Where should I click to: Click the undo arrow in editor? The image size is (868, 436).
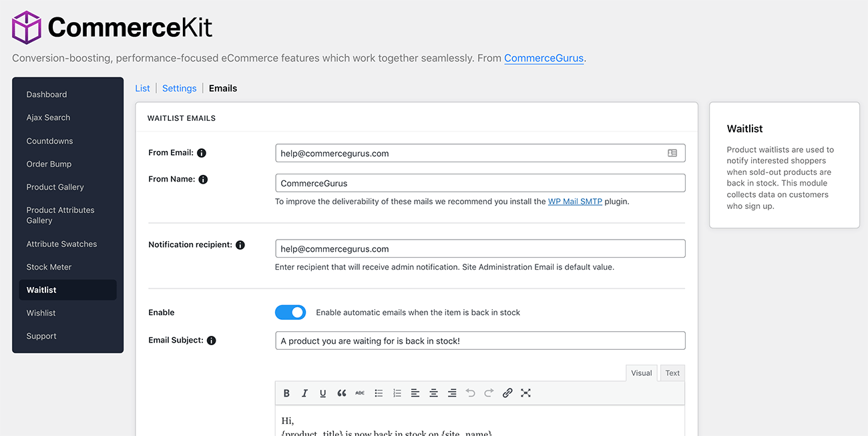click(x=471, y=393)
